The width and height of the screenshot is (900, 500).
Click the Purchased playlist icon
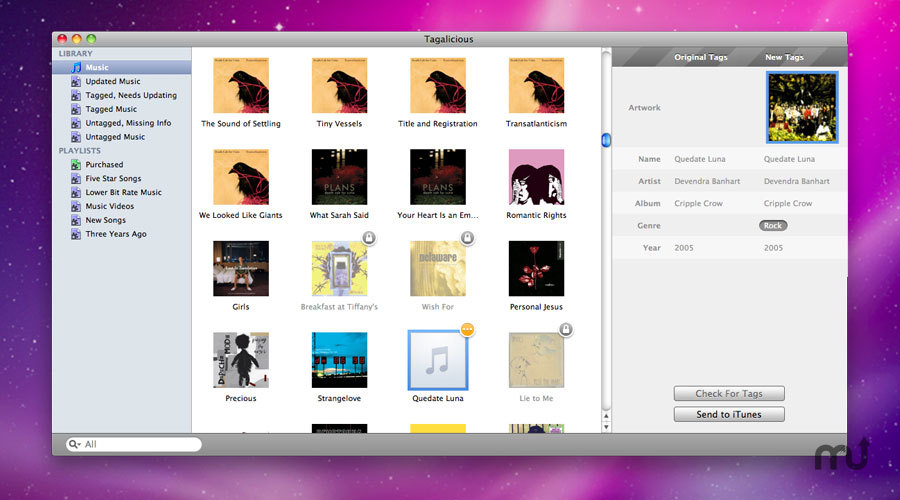tap(76, 165)
